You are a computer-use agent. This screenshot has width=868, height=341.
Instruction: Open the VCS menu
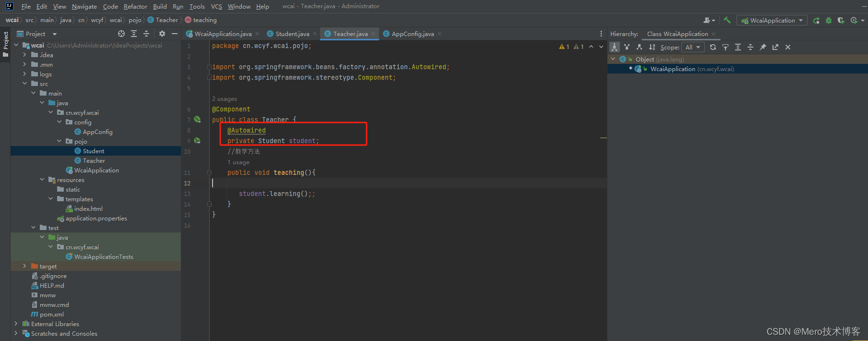(x=216, y=6)
